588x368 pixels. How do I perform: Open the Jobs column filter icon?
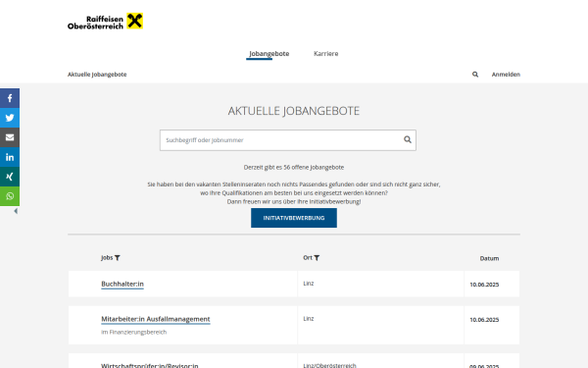[x=118, y=258]
